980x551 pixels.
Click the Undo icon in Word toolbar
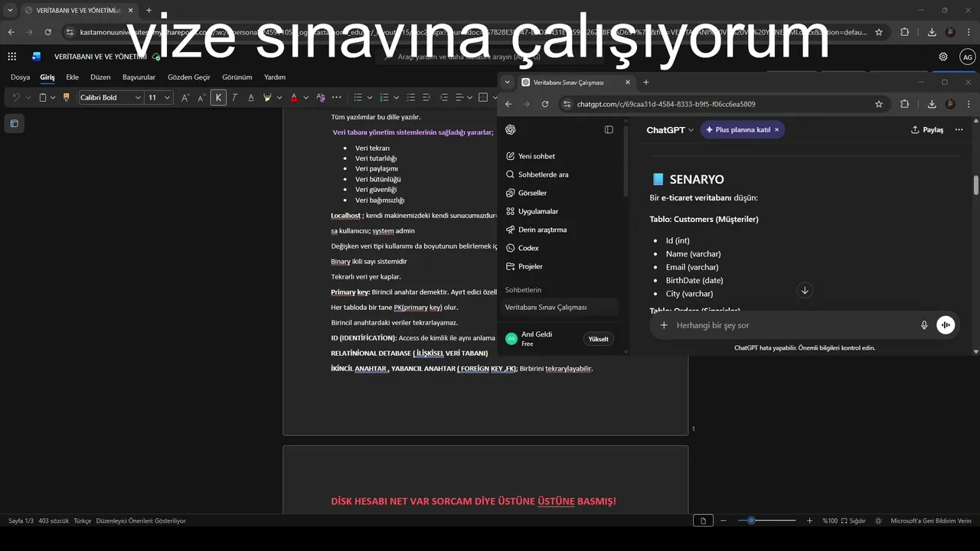pyautogui.click(x=16, y=97)
